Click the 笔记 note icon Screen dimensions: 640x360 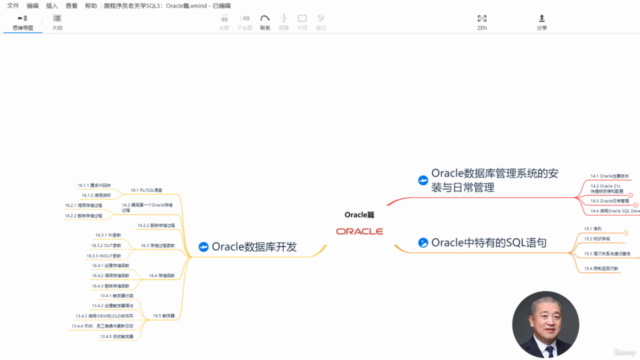(x=321, y=22)
